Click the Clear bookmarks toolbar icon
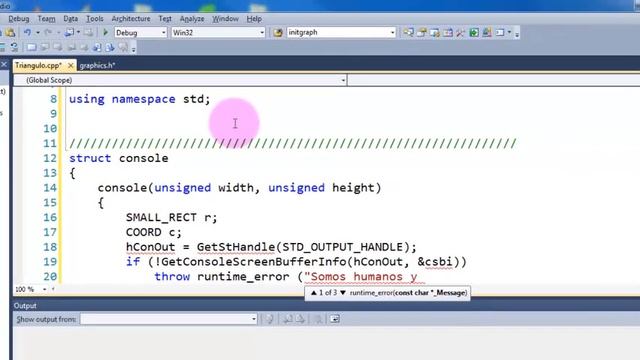Viewport: 640px width, 360px height. click(x=123, y=47)
